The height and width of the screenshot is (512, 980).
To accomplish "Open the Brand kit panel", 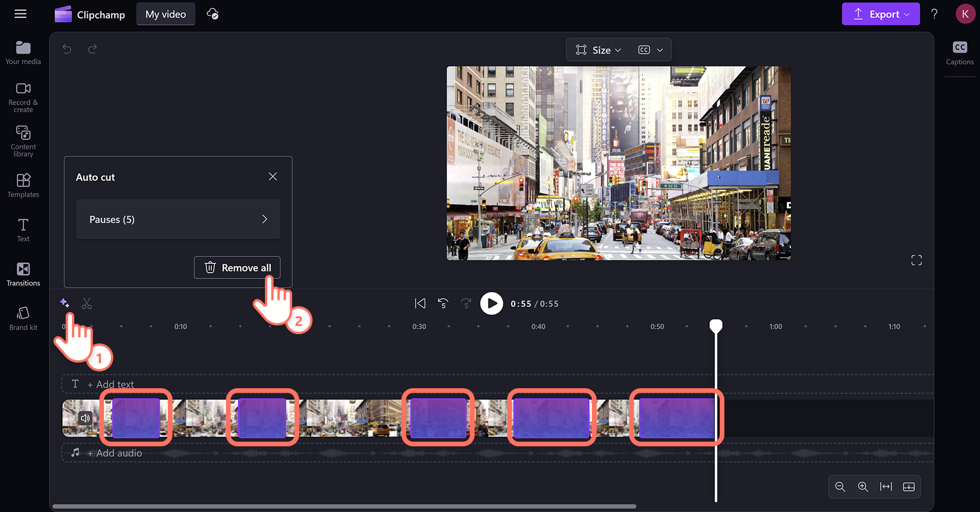I will pos(23,318).
